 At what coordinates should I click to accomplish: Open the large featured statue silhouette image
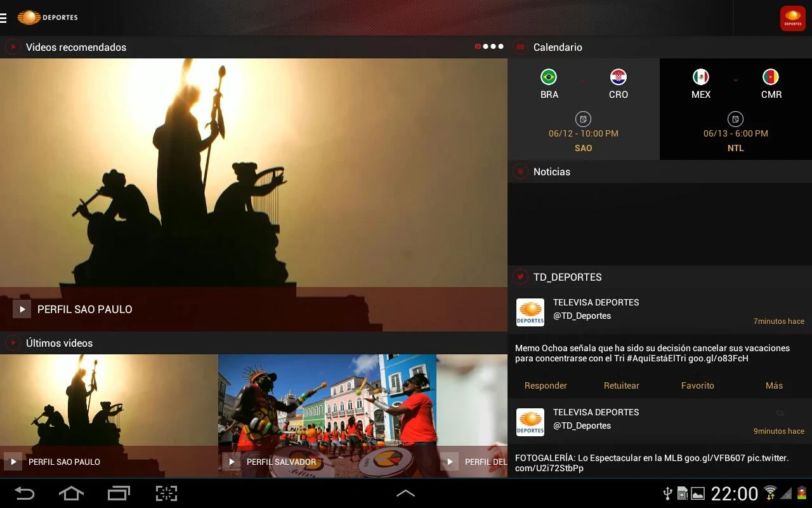[254, 195]
